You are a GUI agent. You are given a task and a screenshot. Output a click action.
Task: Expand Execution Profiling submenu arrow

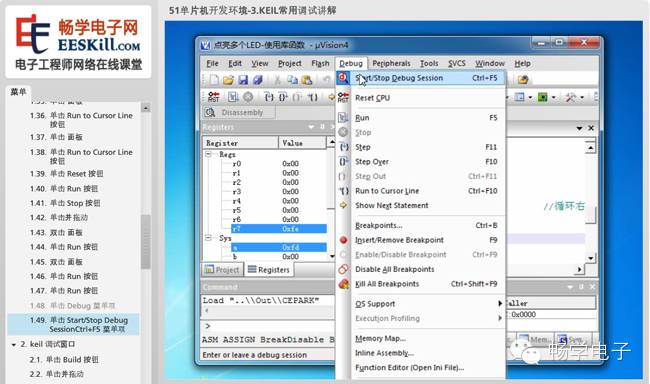pyautogui.click(x=500, y=318)
